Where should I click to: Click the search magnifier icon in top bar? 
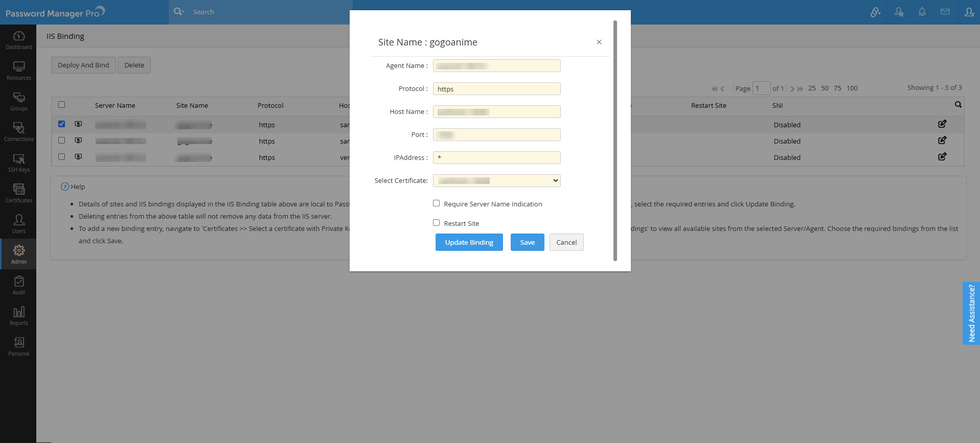178,12
